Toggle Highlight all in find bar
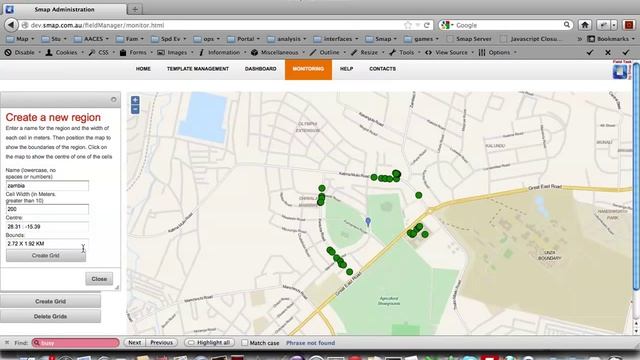Image resolution: width=640 pixels, height=360 pixels. tap(209, 343)
